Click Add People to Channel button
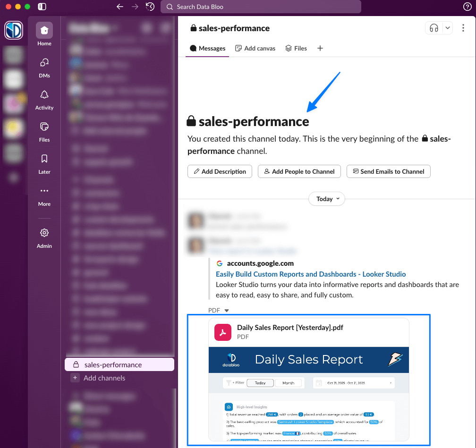 click(299, 171)
